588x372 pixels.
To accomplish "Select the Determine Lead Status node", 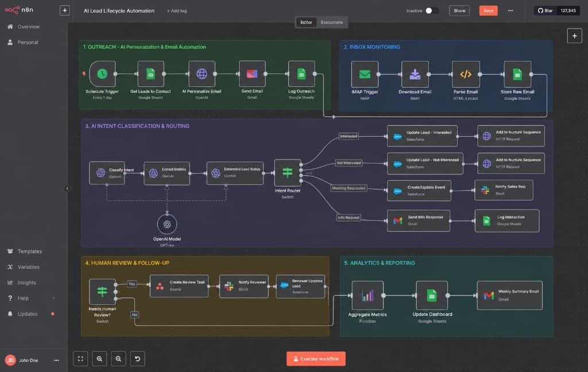I will tap(235, 173).
